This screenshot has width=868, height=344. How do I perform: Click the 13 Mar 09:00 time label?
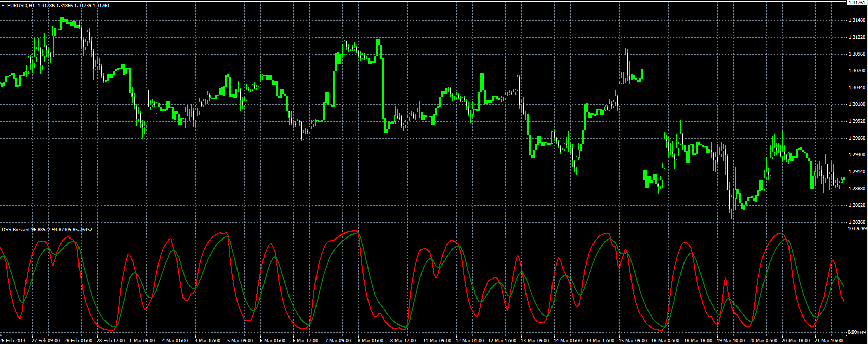(535, 340)
